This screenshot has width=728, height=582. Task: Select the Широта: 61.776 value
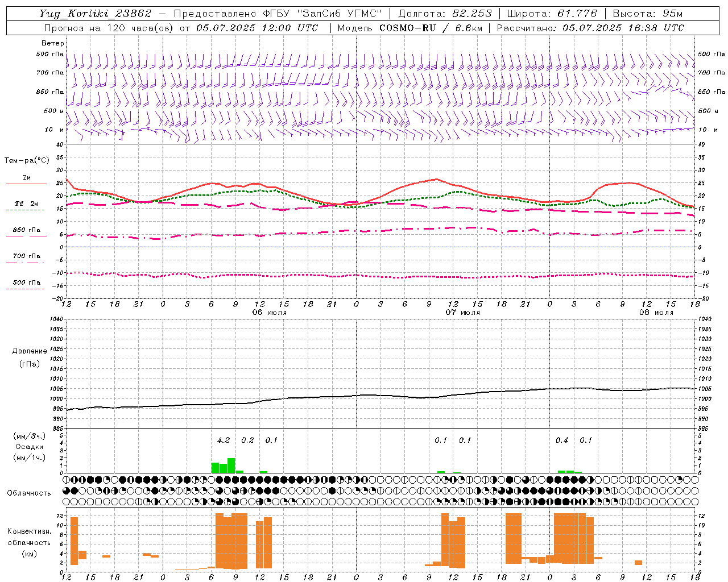pyautogui.click(x=552, y=14)
